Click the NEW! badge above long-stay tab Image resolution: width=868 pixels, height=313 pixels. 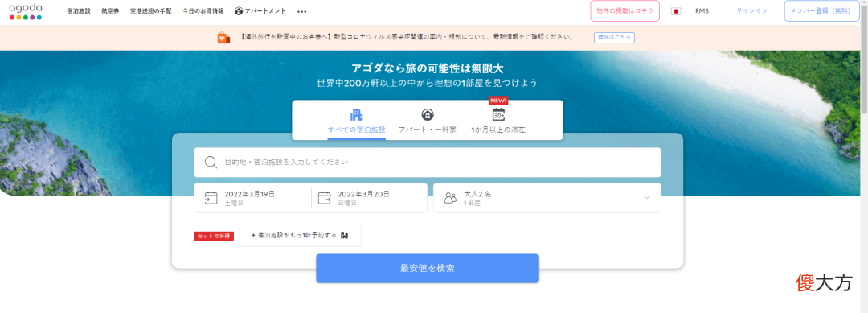coord(498,101)
